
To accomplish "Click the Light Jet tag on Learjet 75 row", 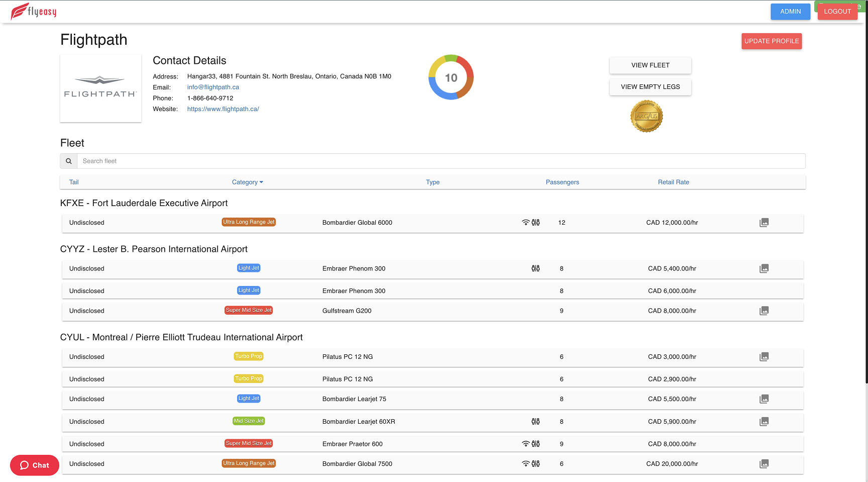I will [249, 399].
